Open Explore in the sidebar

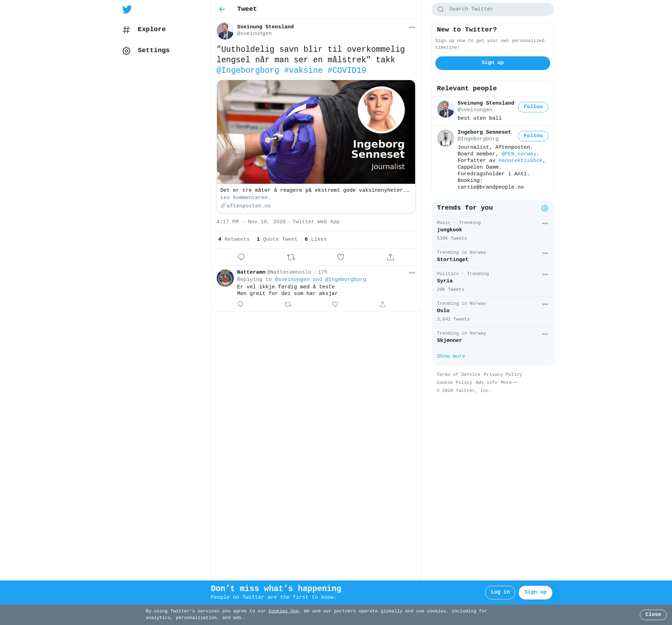coord(151,29)
